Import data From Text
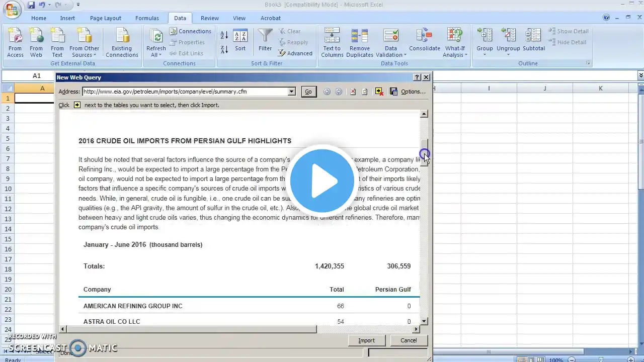Viewport: 644px width, 362px height. tap(57, 43)
